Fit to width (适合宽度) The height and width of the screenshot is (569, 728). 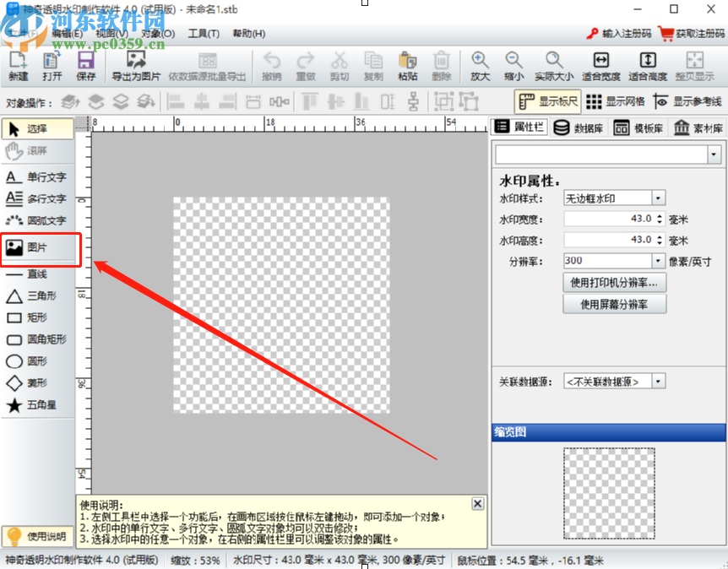(x=601, y=67)
